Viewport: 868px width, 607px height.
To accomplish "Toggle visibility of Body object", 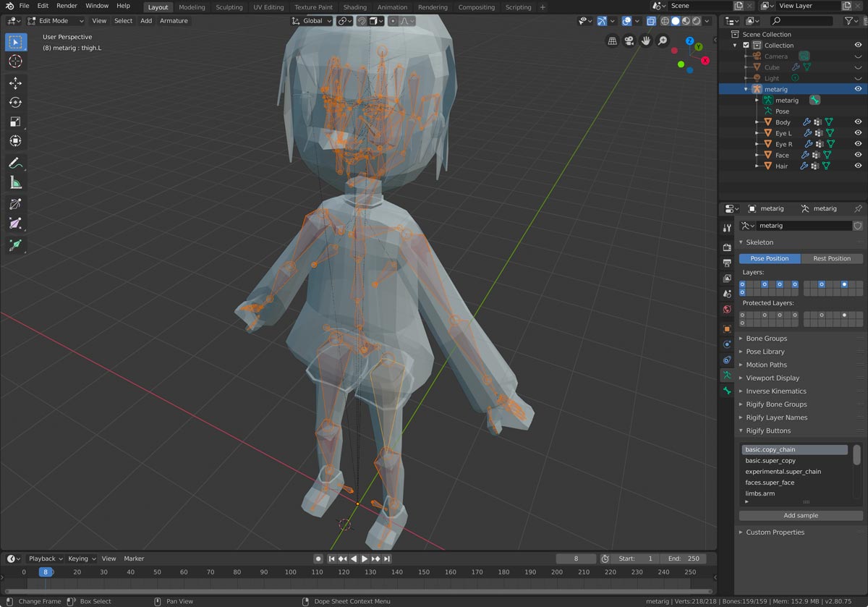I will 858,122.
